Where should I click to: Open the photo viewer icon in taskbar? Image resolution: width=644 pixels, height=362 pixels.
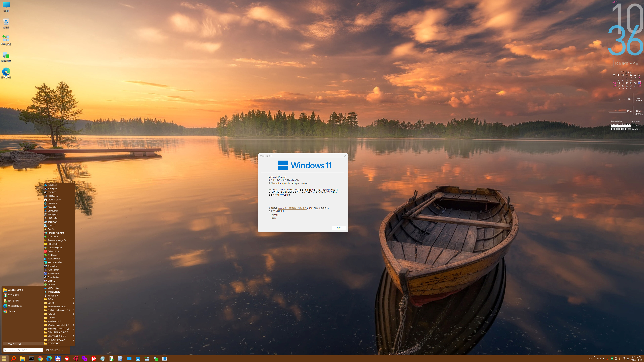coord(138,358)
